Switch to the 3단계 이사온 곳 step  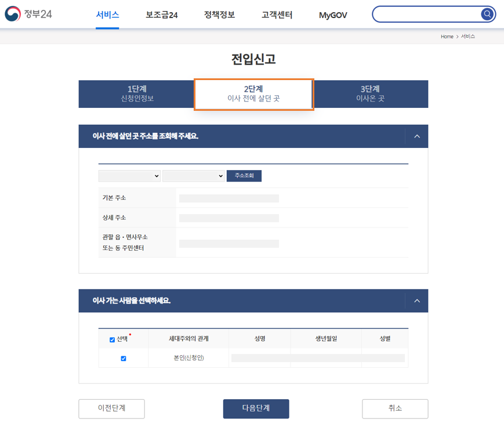point(371,93)
